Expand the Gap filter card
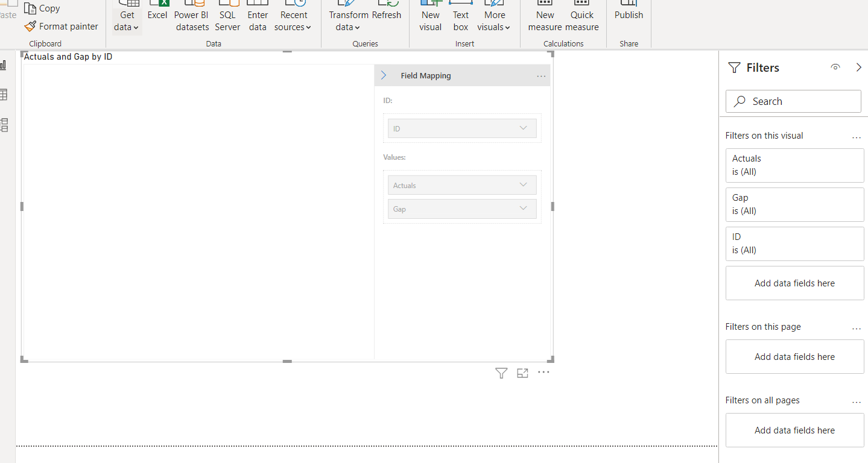Viewport: 868px width, 463px height. pos(795,204)
